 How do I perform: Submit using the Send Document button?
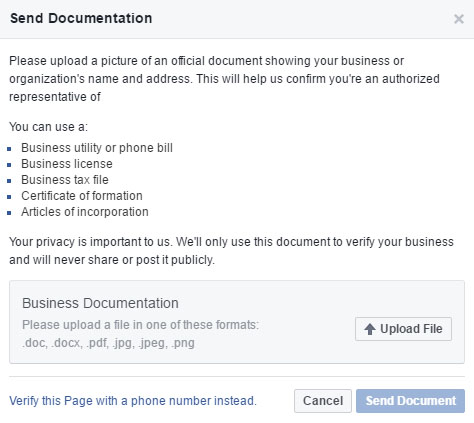(x=410, y=401)
